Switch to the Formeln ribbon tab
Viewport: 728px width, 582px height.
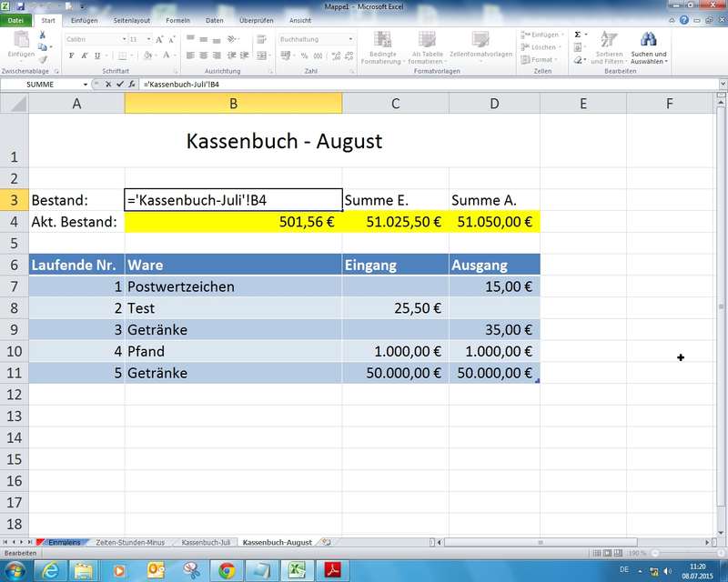(x=177, y=20)
